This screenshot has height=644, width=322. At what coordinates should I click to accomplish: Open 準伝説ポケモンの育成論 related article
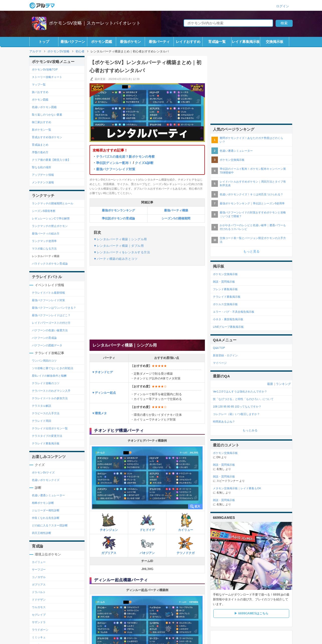coord(118,218)
